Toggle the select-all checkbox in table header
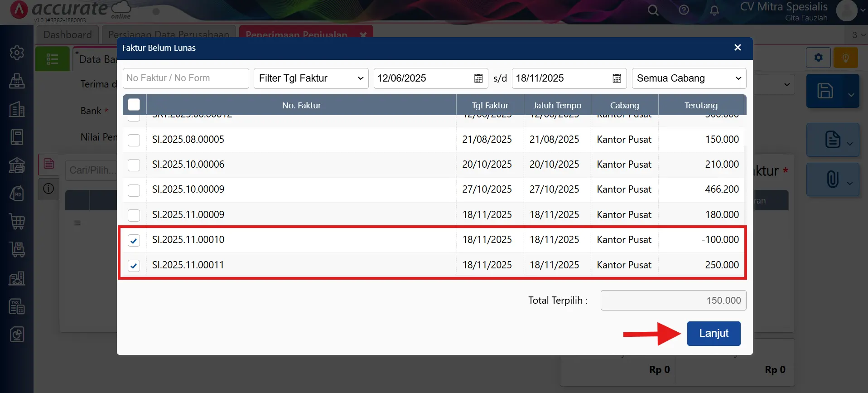868x393 pixels. (134, 105)
